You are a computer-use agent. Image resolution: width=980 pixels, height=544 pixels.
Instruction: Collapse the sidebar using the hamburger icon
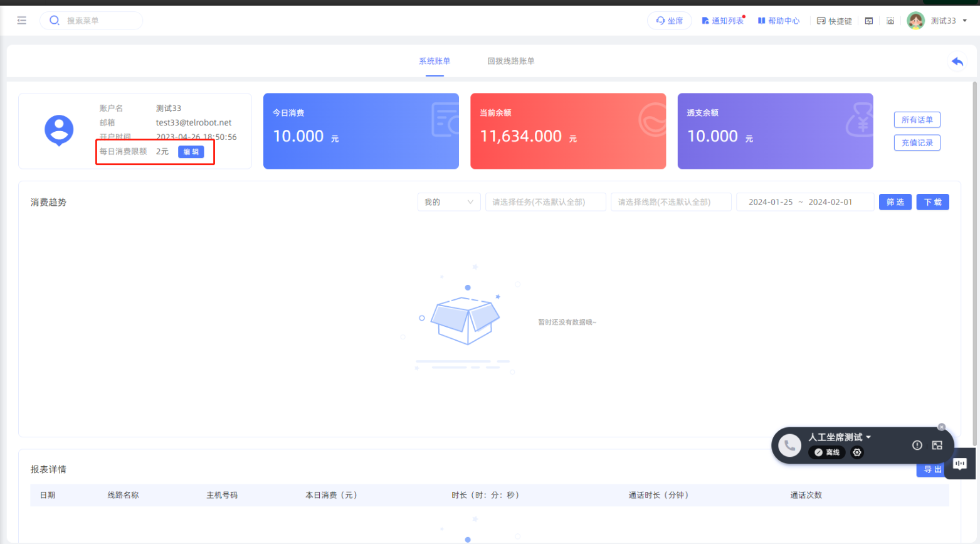[x=22, y=21]
